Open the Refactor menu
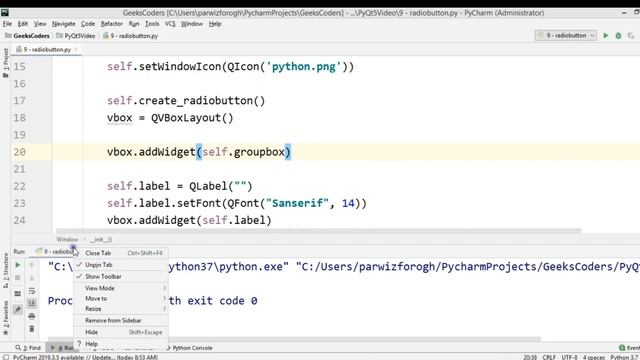This screenshot has width=640, height=360. pos(111,24)
